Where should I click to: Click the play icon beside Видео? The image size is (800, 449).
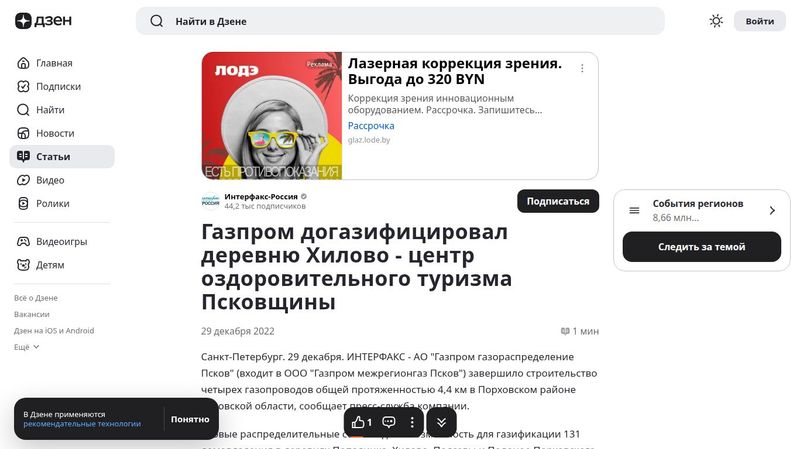click(23, 180)
